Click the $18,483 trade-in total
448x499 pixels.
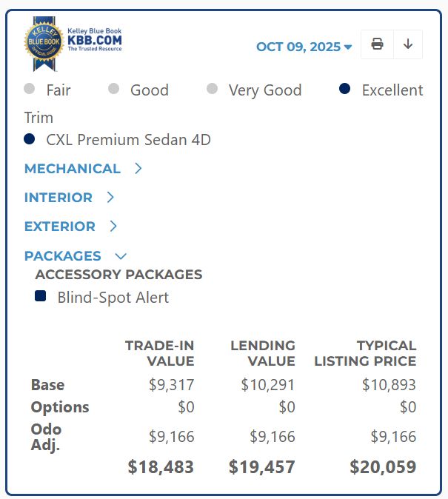[x=161, y=467]
